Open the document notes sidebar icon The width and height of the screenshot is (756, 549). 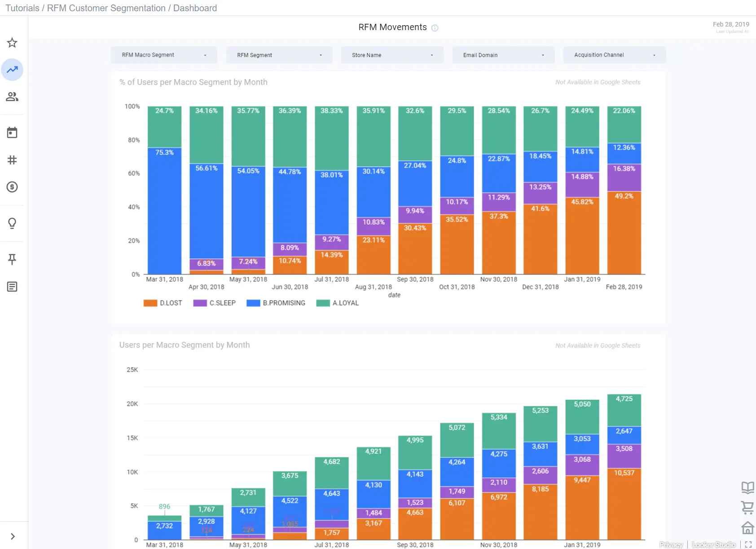12,287
